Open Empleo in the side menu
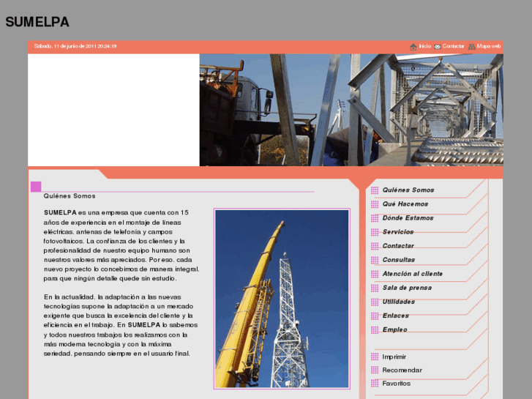The image size is (532, 399). [x=394, y=329]
